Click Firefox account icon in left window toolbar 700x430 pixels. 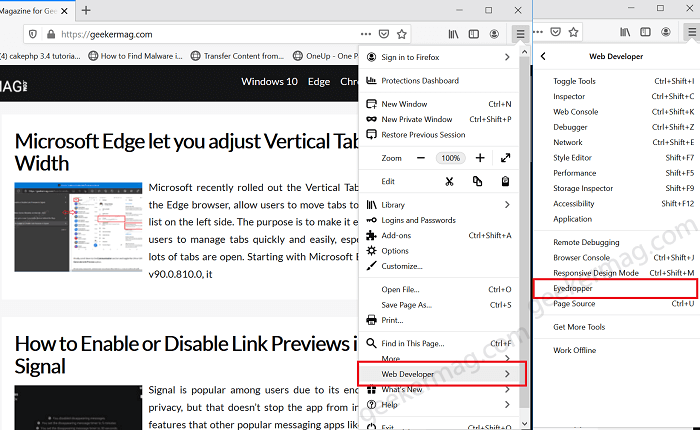click(494, 34)
